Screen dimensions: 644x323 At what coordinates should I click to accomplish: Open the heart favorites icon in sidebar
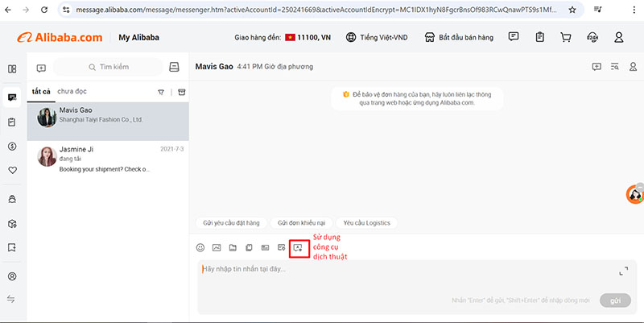(12, 170)
